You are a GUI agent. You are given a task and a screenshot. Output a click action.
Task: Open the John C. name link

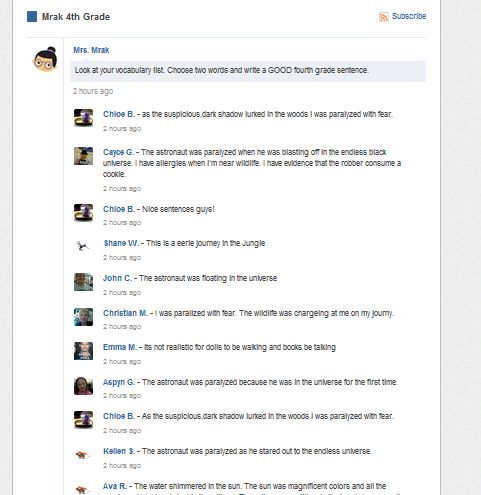pyautogui.click(x=117, y=278)
